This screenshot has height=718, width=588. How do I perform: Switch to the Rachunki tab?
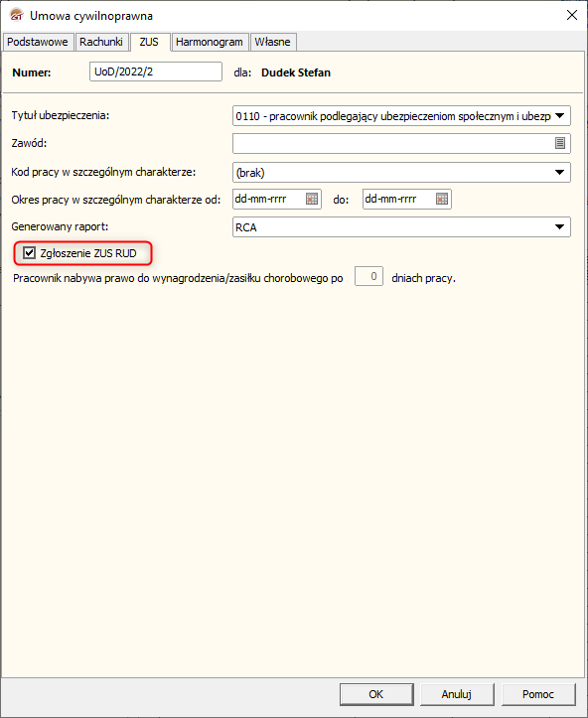pos(101,42)
